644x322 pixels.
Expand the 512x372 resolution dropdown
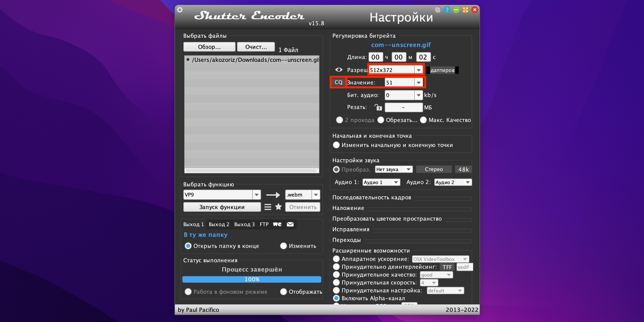tap(418, 70)
